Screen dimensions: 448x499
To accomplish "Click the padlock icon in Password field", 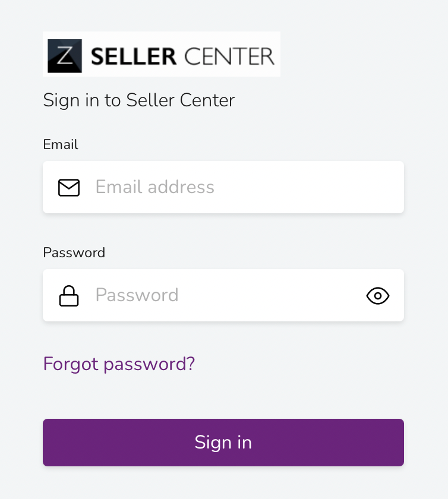I will pyautogui.click(x=69, y=296).
